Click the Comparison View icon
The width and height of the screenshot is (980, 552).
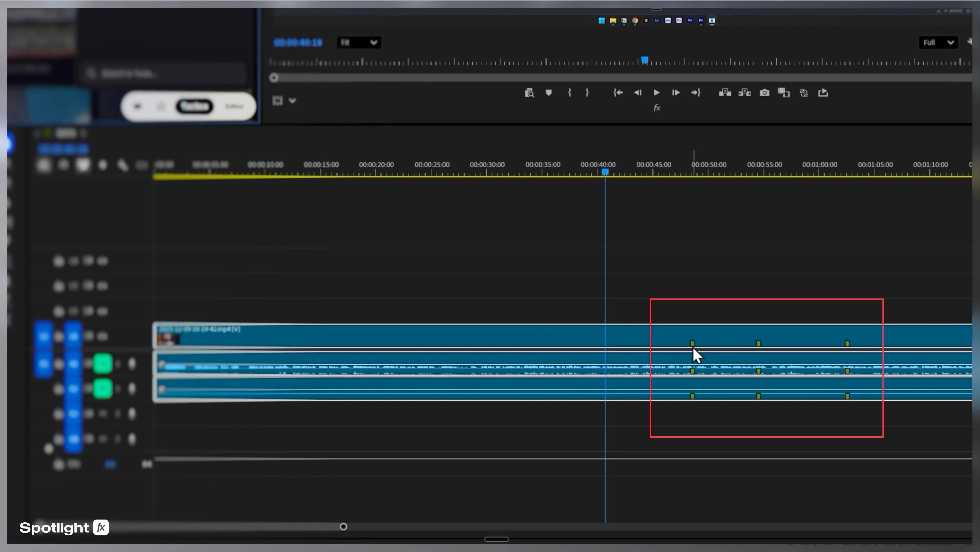tap(784, 92)
